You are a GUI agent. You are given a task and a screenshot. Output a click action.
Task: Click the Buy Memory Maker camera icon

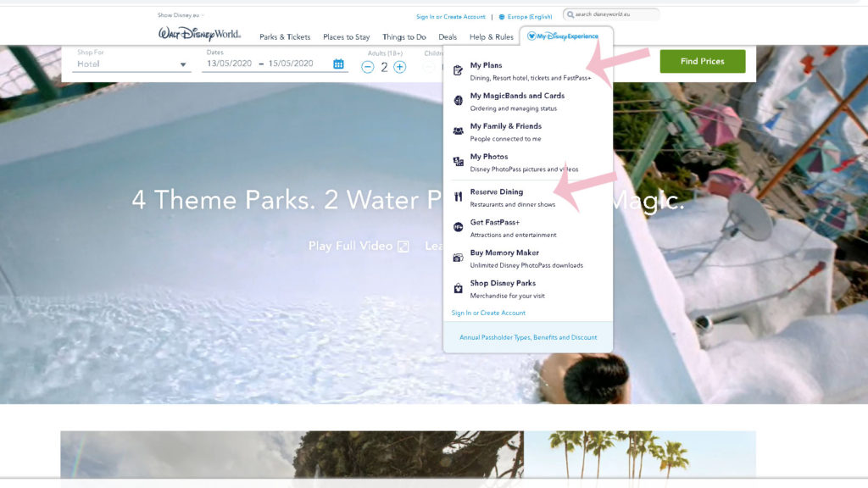[458, 258]
